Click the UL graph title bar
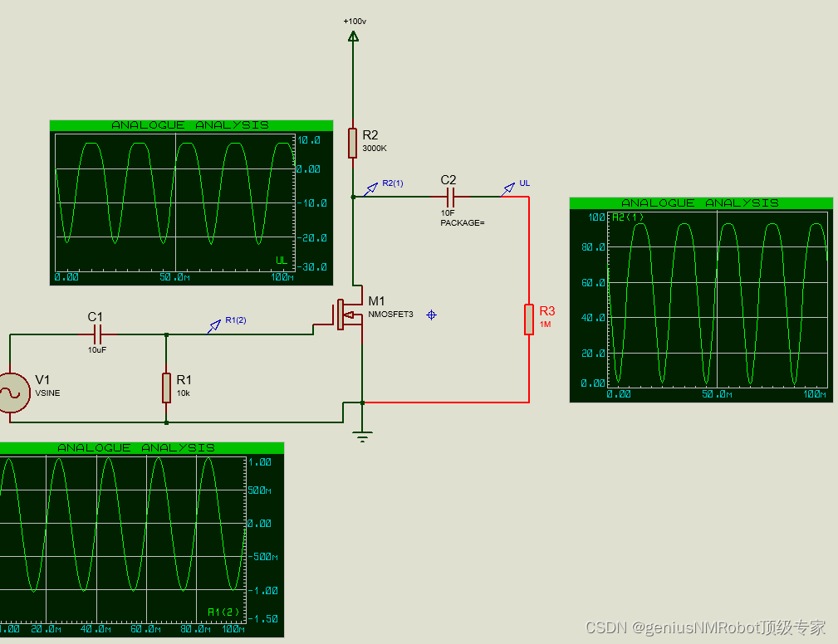This screenshot has width=838, height=644. coord(191,125)
